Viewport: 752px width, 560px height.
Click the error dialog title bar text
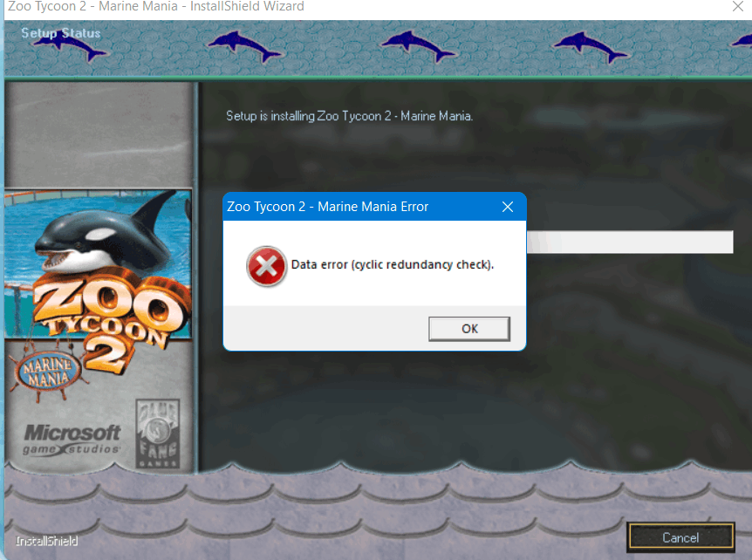tap(327, 207)
